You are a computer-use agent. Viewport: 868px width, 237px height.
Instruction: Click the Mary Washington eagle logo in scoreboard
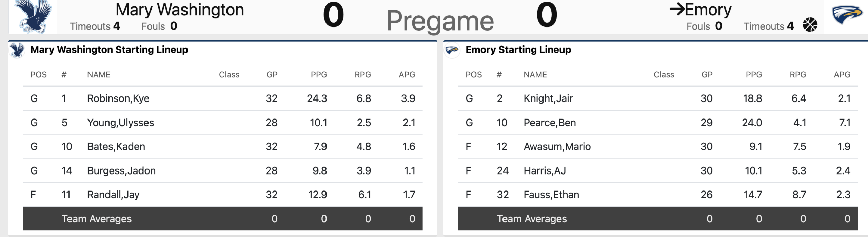point(33,16)
